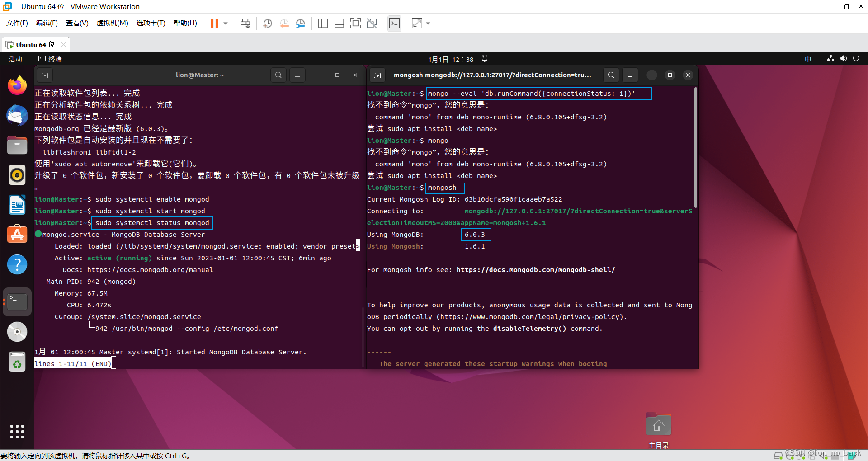
Task: Open Ubuntu Software from the dock
Action: pyautogui.click(x=17, y=235)
